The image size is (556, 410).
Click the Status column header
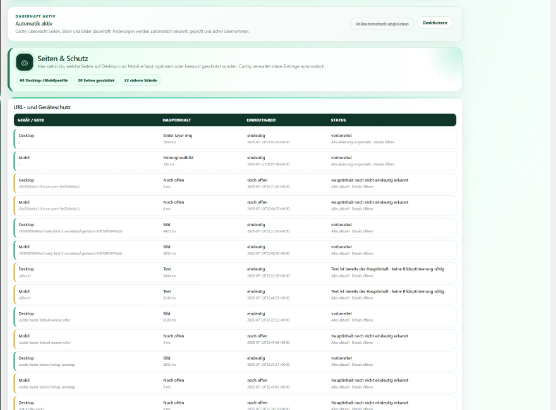(338, 120)
